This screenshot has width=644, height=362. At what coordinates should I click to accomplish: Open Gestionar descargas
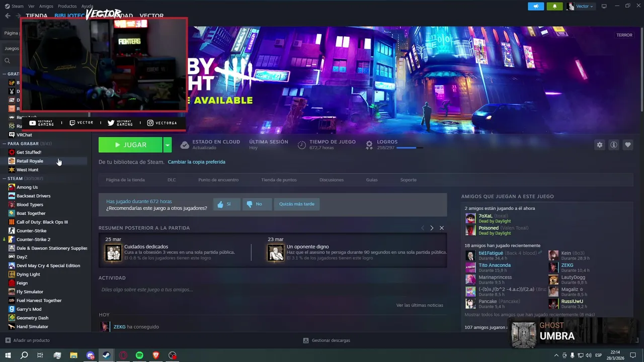pos(327,340)
